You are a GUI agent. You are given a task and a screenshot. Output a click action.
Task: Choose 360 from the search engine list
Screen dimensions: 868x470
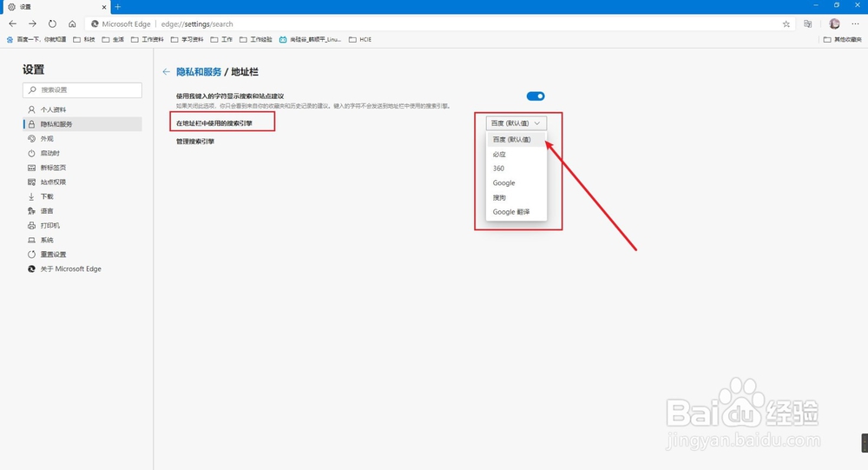(x=516, y=169)
